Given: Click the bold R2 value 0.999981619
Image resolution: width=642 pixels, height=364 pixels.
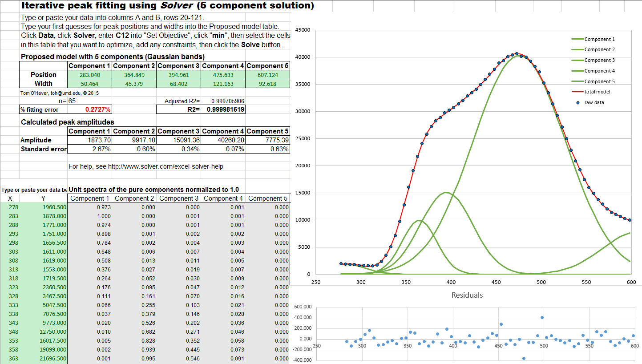Looking at the screenshot, I should (x=226, y=109).
